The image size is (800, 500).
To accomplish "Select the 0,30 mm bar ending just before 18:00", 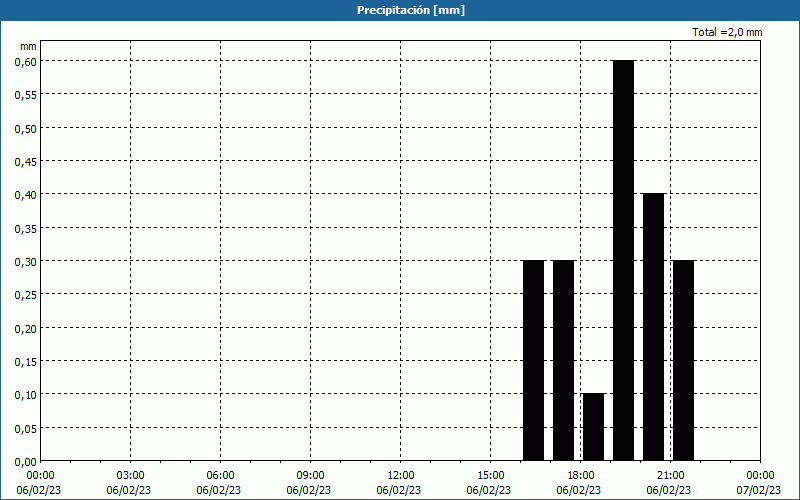I will point(563,360).
